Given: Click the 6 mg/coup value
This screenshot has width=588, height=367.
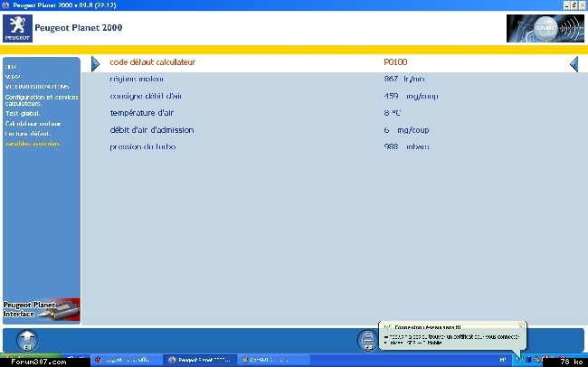Looking at the screenshot, I should pos(406,130).
